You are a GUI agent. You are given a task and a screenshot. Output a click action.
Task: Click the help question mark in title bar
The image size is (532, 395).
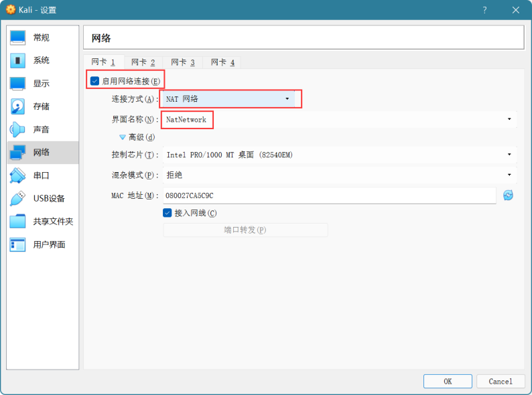pyautogui.click(x=485, y=10)
